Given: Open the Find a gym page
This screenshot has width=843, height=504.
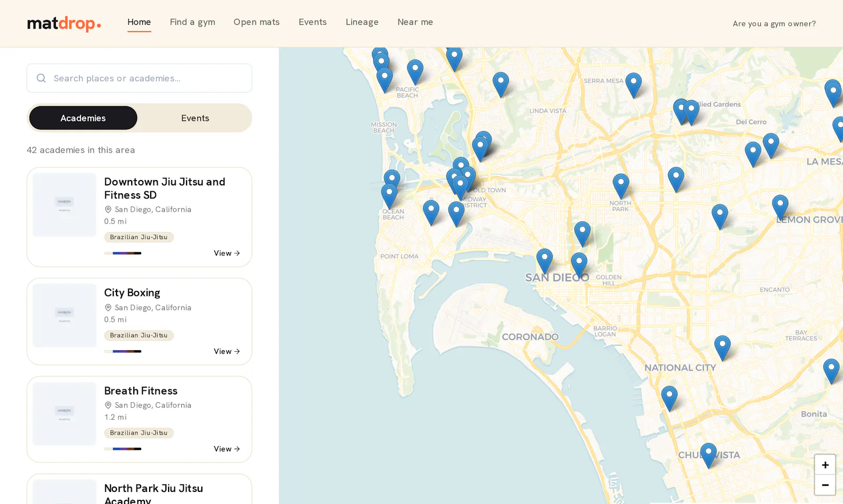Looking at the screenshot, I should (192, 22).
